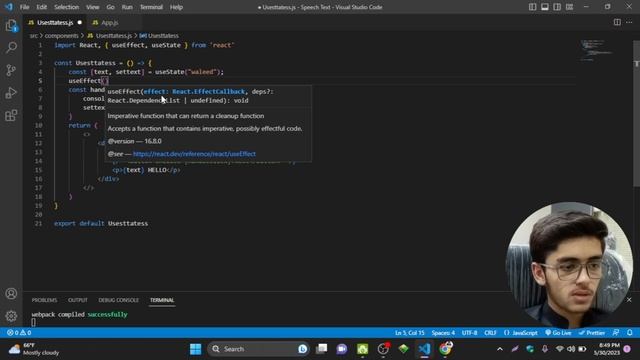This screenshot has width=640, height=360.
Task: Change encoding via UTF-8 status item
Action: pyautogui.click(x=469, y=333)
